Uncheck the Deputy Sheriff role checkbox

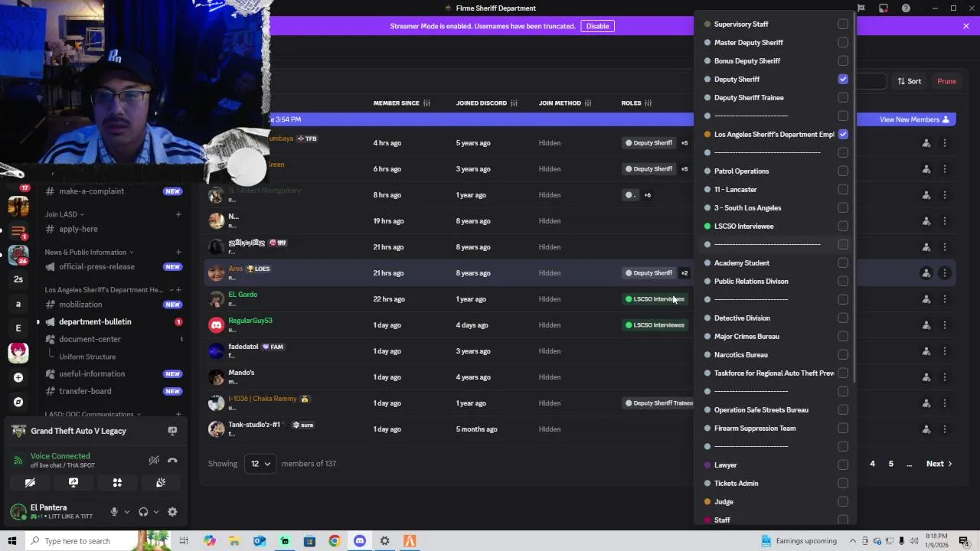(843, 80)
